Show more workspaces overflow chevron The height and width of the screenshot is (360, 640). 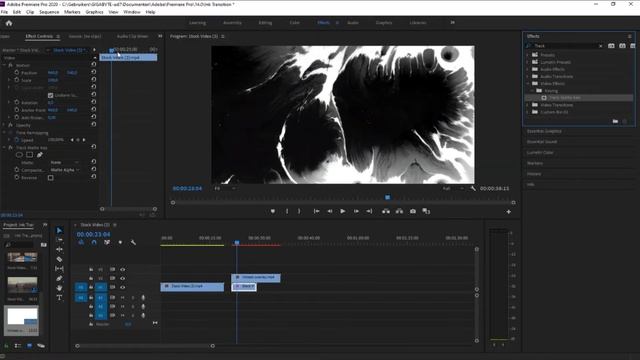click(x=452, y=22)
